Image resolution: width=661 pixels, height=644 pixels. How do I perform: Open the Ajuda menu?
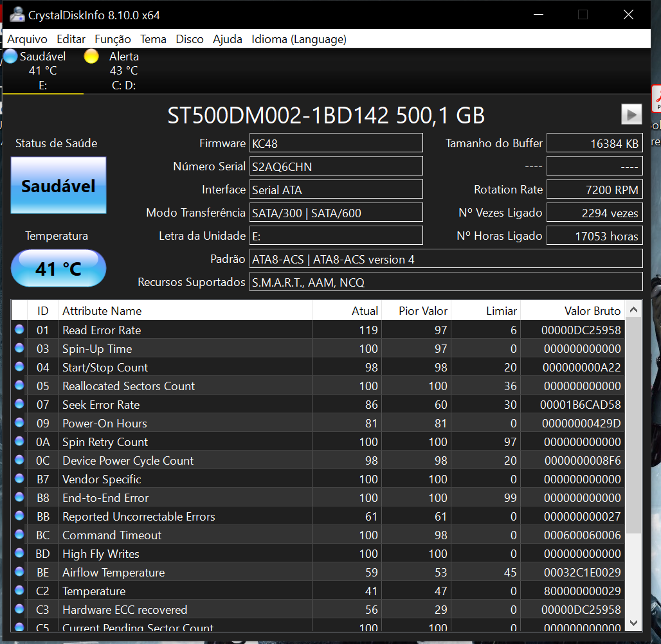pos(227,39)
